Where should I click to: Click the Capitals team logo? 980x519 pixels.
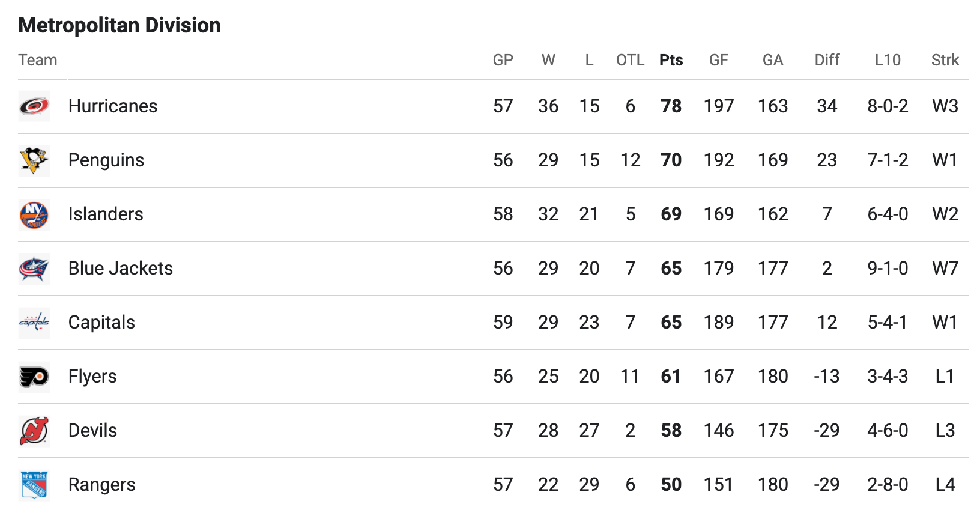(34, 323)
